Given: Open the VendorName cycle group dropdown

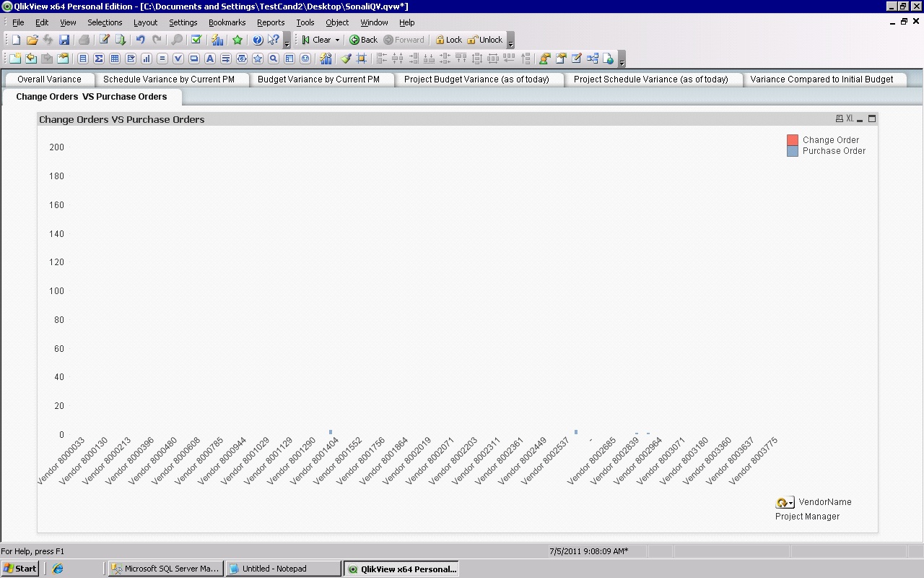Looking at the screenshot, I should [x=791, y=503].
